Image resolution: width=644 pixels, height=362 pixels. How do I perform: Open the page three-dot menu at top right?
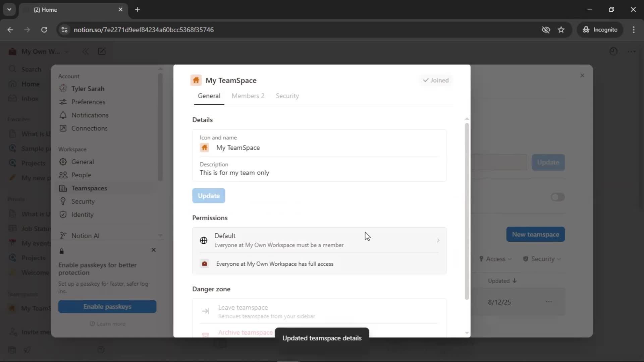tap(632, 52)
